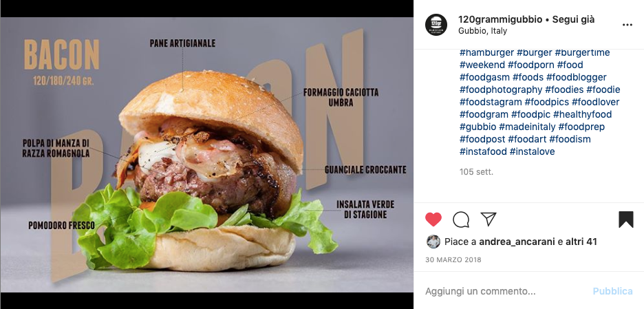
Task: Toggle Segui già following status
Action: coord(573,19)
